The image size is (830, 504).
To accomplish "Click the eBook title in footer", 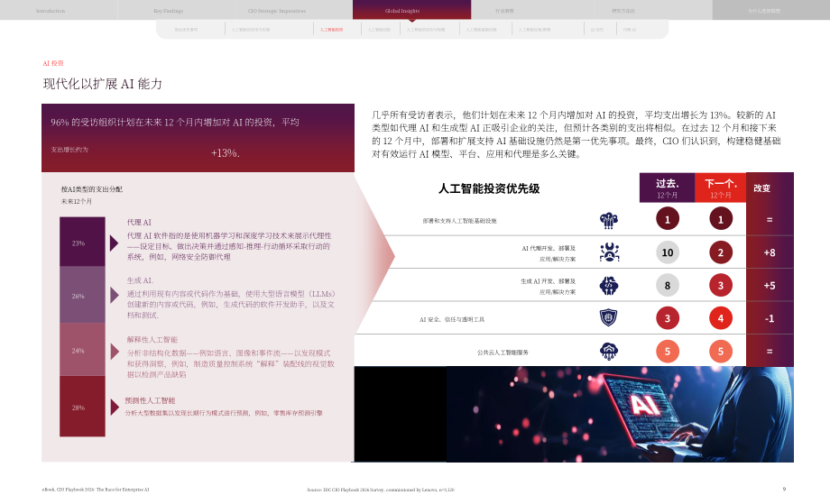I will point(96,490).
